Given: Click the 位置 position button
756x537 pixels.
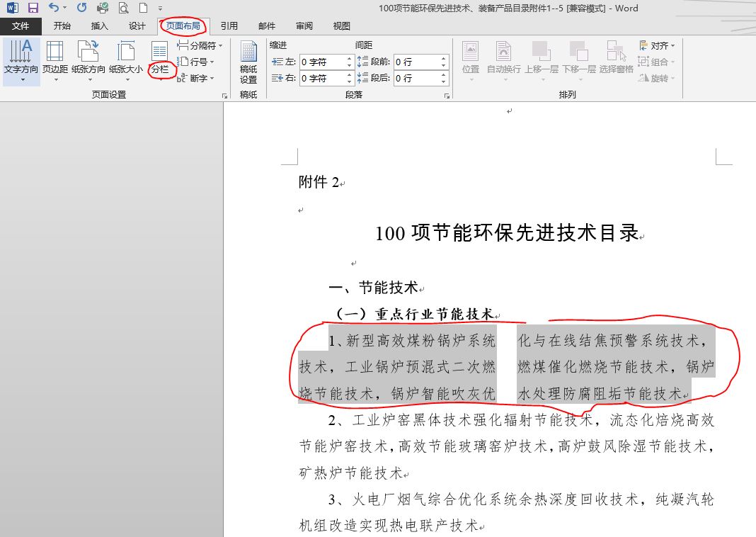Looking at the screenshot, I should pos(471,61).
